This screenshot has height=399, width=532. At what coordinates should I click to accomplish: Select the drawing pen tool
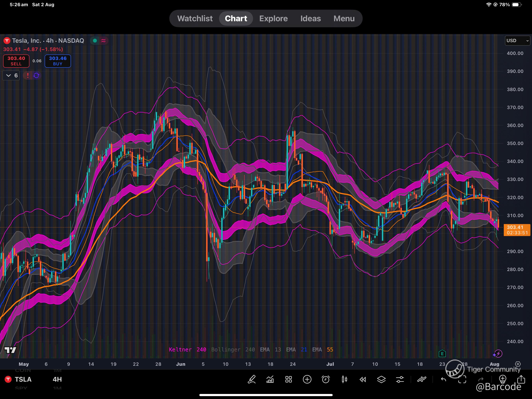point(252,379)
